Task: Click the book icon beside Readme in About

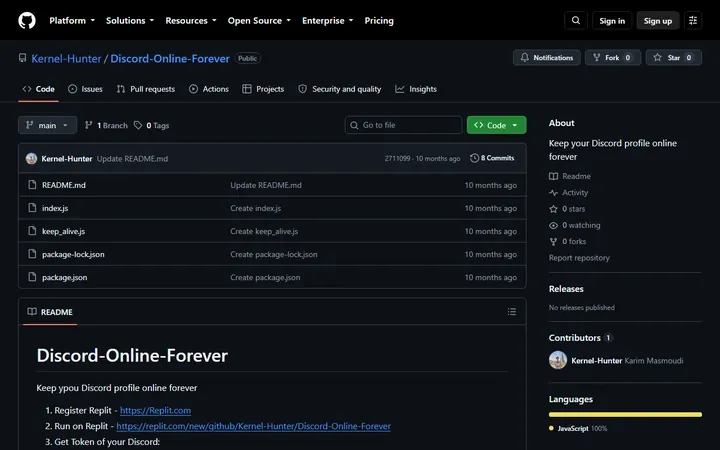Action: click(553, 176)
